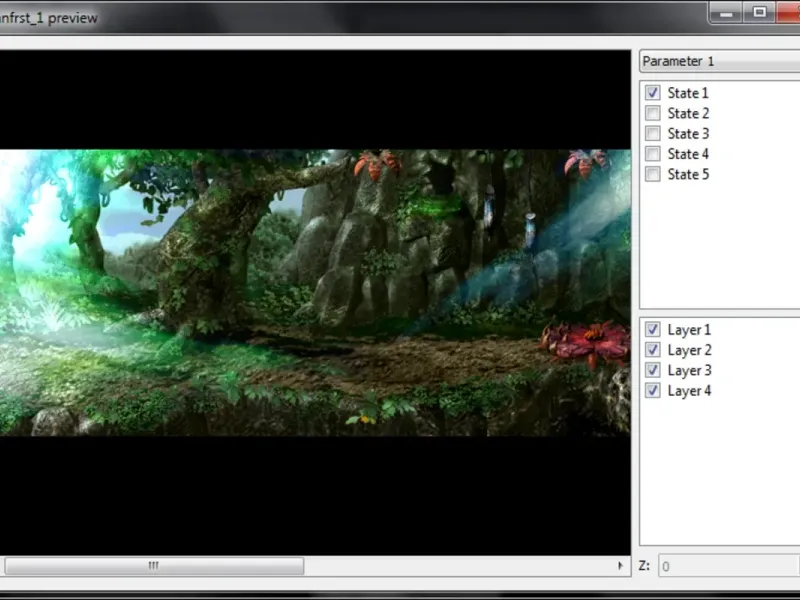Select the Layer 4 label text
The image size is (800, 600).
click(690, 391)
